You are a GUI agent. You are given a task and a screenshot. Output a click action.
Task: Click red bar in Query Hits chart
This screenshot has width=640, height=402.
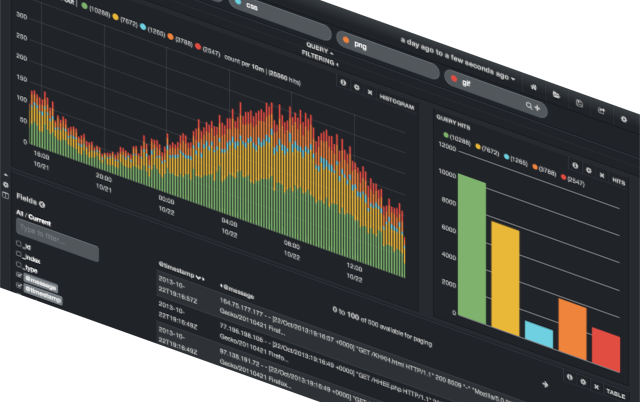606,350
